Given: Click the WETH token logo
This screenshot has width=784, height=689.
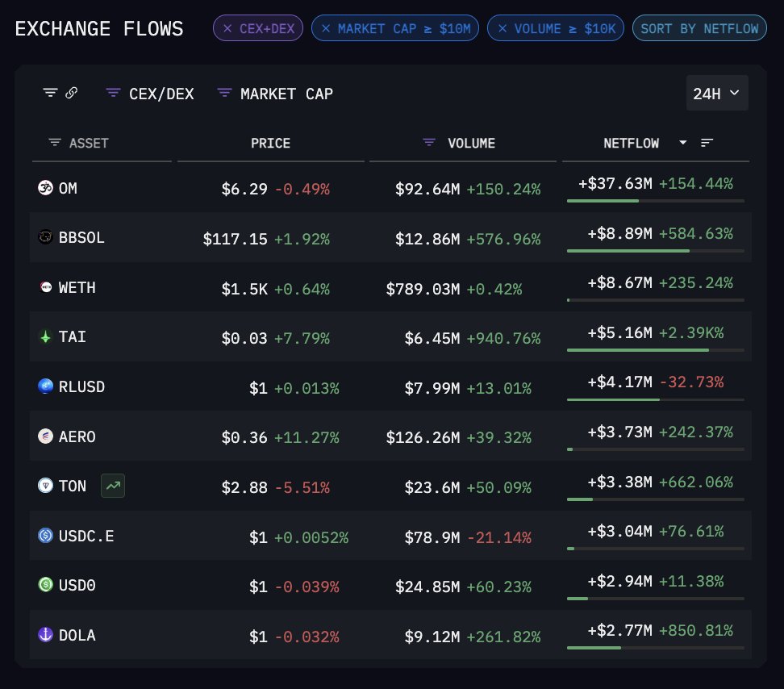Looking at the screenshot, I should 45,287.
